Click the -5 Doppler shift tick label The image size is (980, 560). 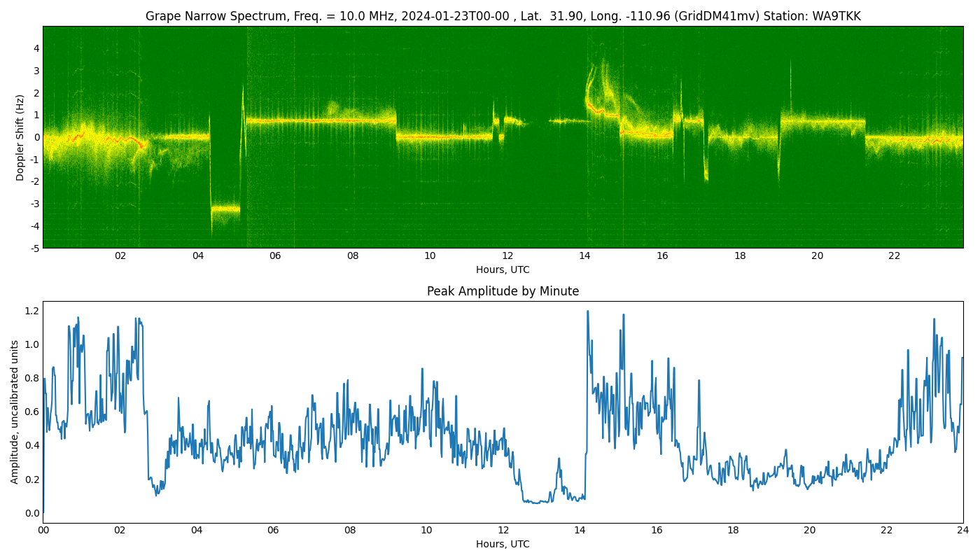(x=35, y=248)
